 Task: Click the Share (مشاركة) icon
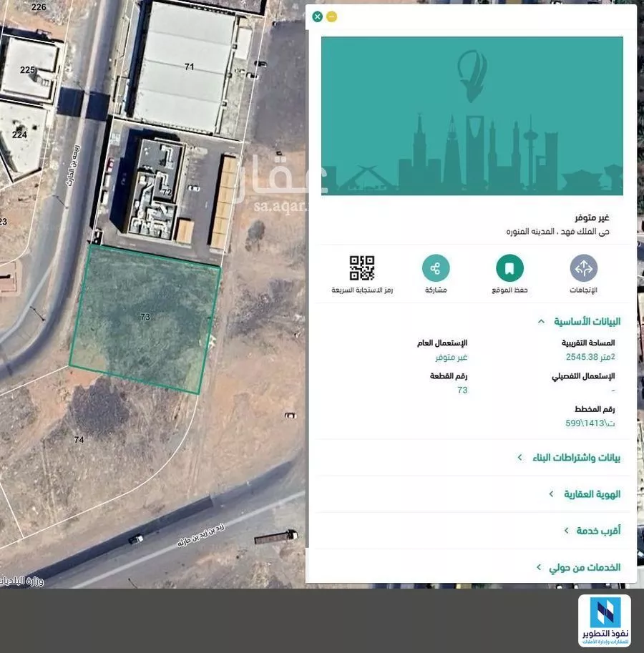point(435,269)
